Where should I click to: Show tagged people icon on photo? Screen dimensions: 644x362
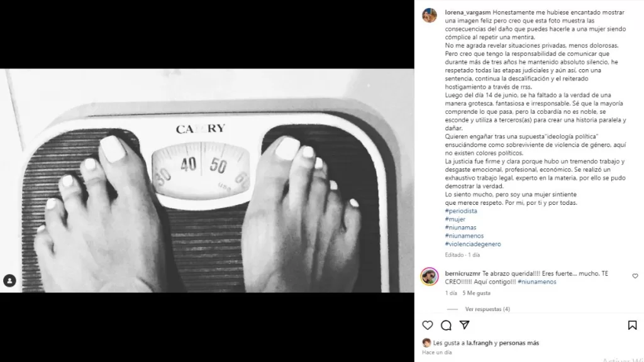pyautogui.click(x=9, y=281)
